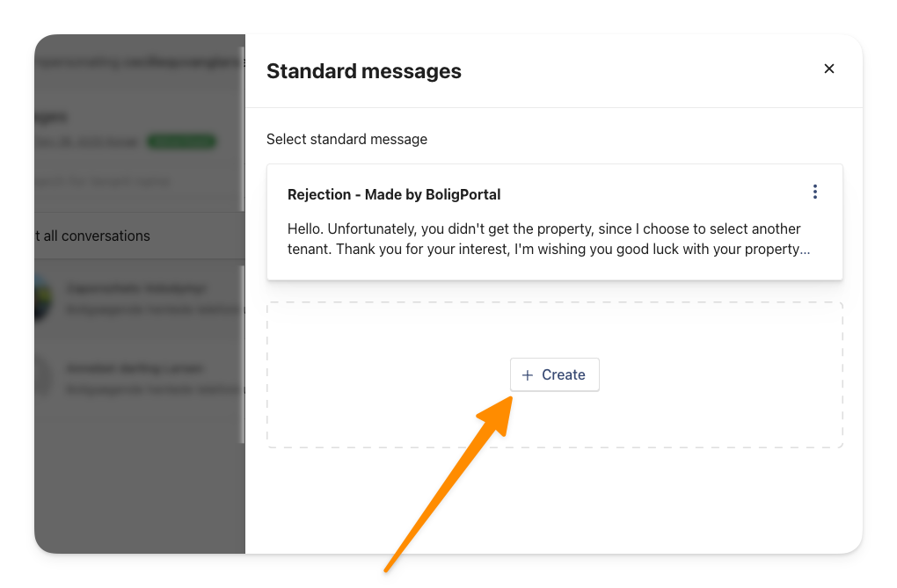Click the Standard messages heading
Screen dimensions: 897x588
(364, 71)
